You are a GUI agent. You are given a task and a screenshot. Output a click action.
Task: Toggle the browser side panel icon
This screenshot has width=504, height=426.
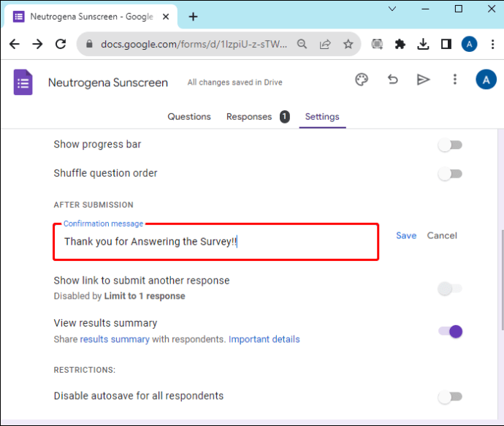click(x=446, y=44)
